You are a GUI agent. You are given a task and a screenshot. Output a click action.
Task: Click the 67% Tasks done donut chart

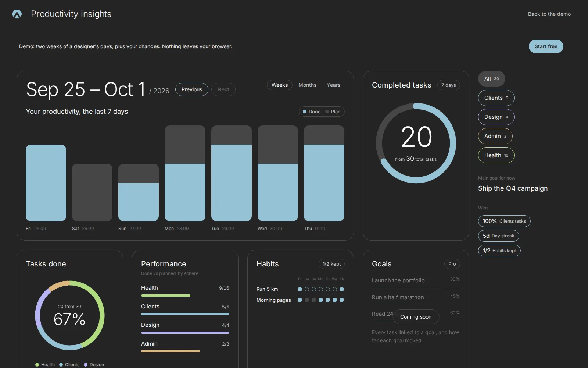pos(70,315)
